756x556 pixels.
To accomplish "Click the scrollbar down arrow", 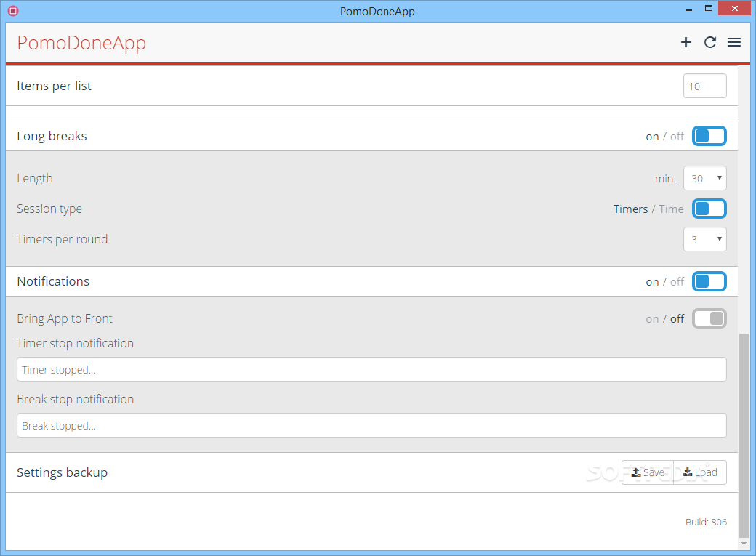I will 744,544.
